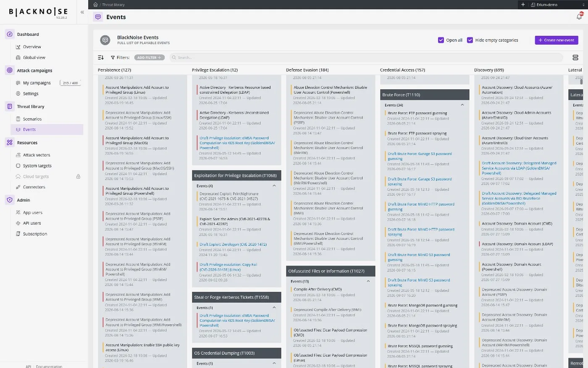The image size is (588, 368).
Task: Click the Threat library book icon
Action: pos(10,107)
